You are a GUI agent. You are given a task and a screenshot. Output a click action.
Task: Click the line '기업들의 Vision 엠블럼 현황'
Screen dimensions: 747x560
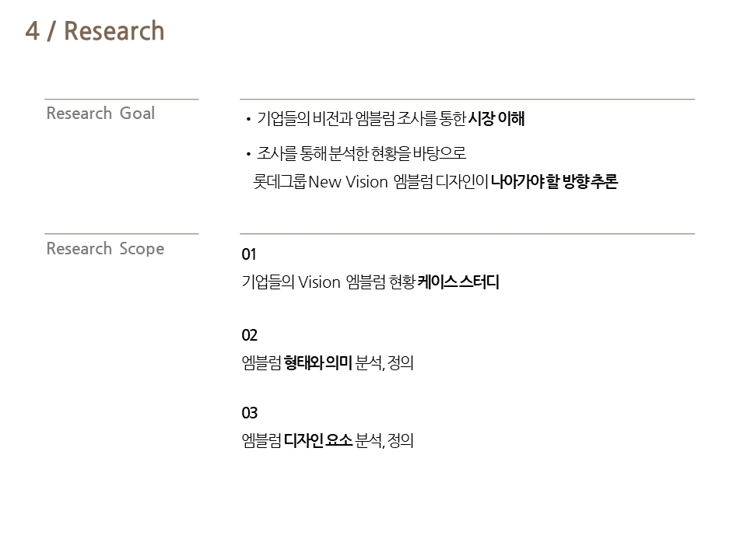[x=328, y=282]
